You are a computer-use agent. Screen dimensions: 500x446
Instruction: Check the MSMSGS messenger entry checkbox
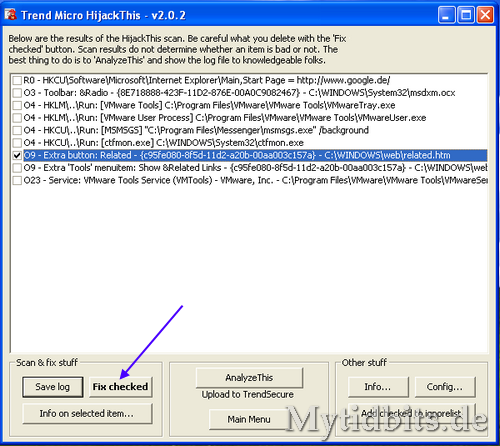tap(17, 130)
